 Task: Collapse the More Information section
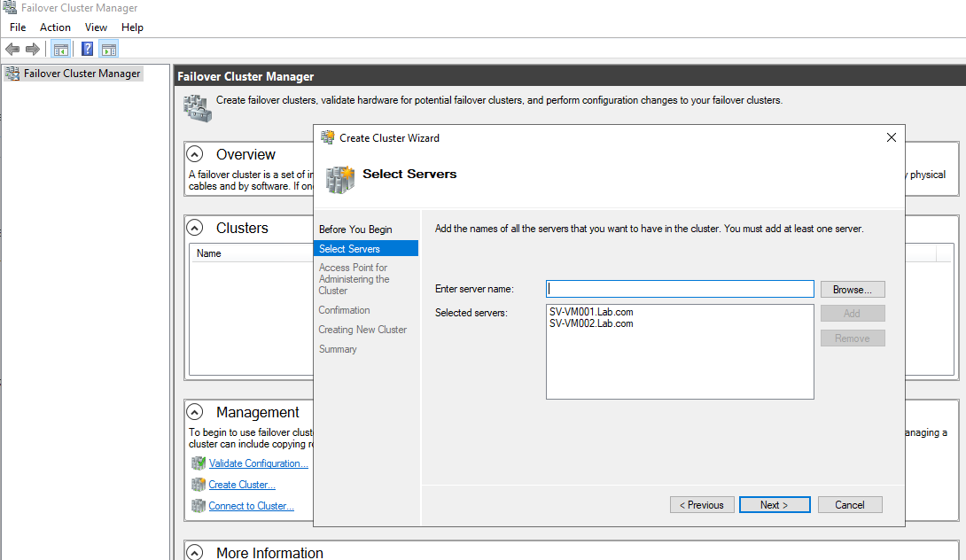195,553
